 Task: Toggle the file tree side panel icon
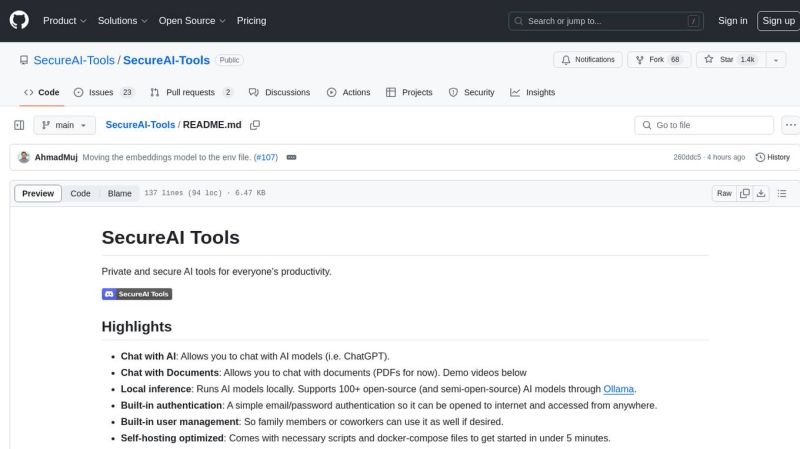tap(19, 125)
